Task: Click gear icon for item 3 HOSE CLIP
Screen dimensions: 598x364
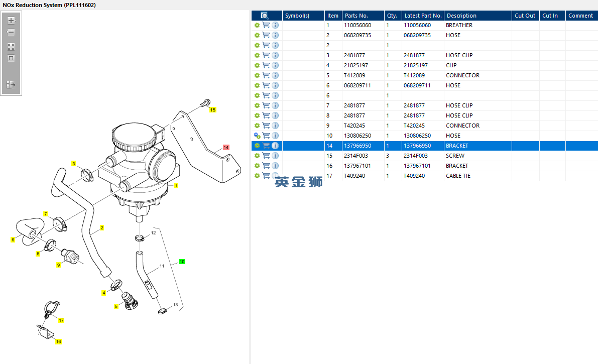Action: 257,55
